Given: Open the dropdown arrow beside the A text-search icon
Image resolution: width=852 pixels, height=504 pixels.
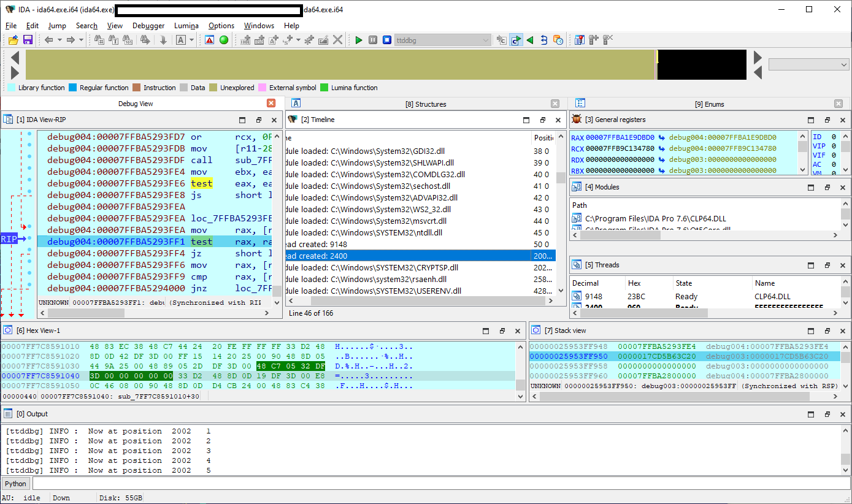Looking at the screenshot, I should pos(192,40).
